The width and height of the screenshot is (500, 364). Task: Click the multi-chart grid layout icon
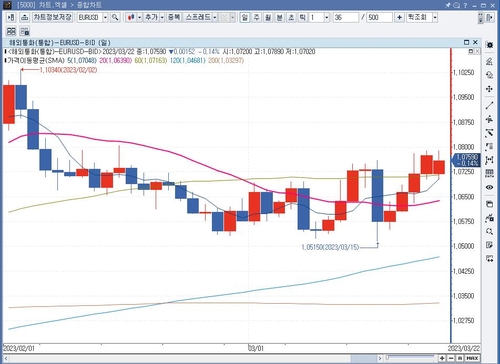click(x=11, y=31)
